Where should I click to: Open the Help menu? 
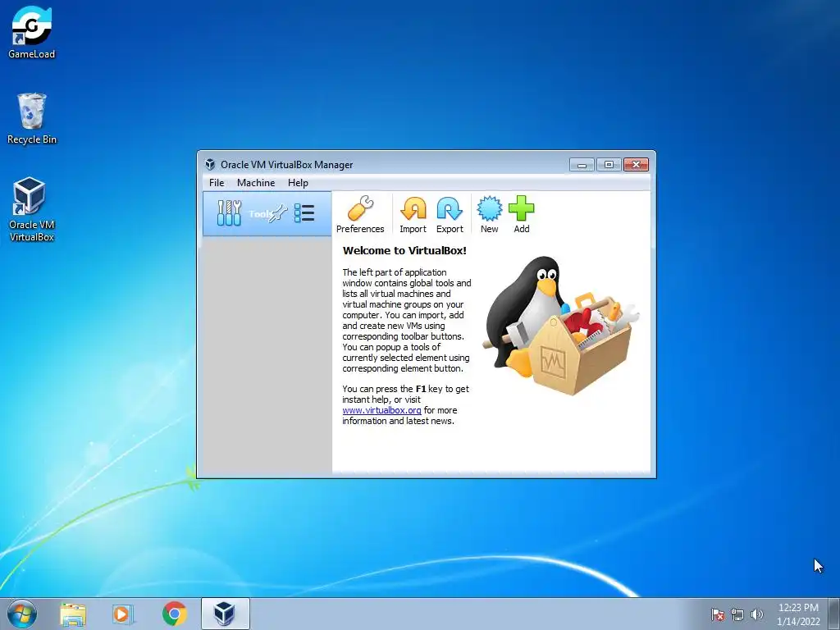coord(298,183)
